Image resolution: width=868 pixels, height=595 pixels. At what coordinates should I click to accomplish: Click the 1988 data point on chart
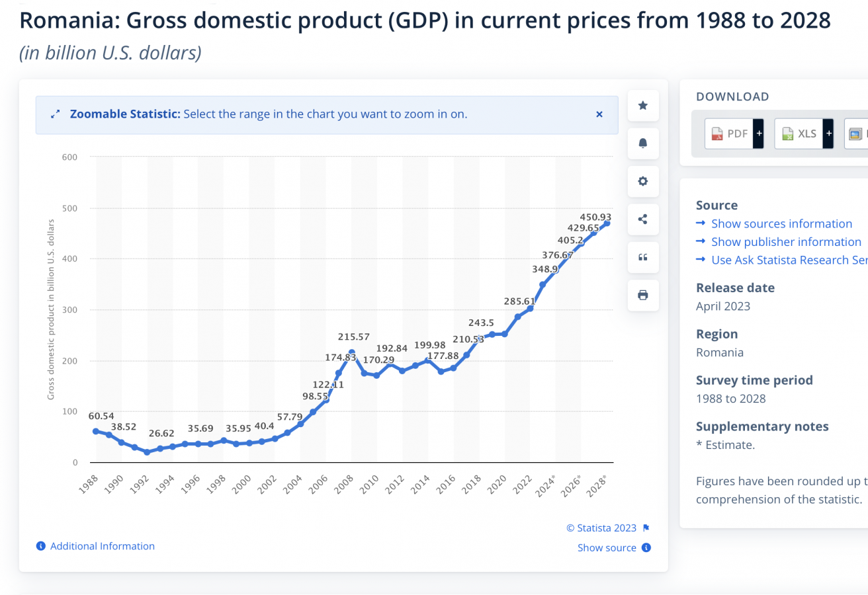tap(96, 431)
